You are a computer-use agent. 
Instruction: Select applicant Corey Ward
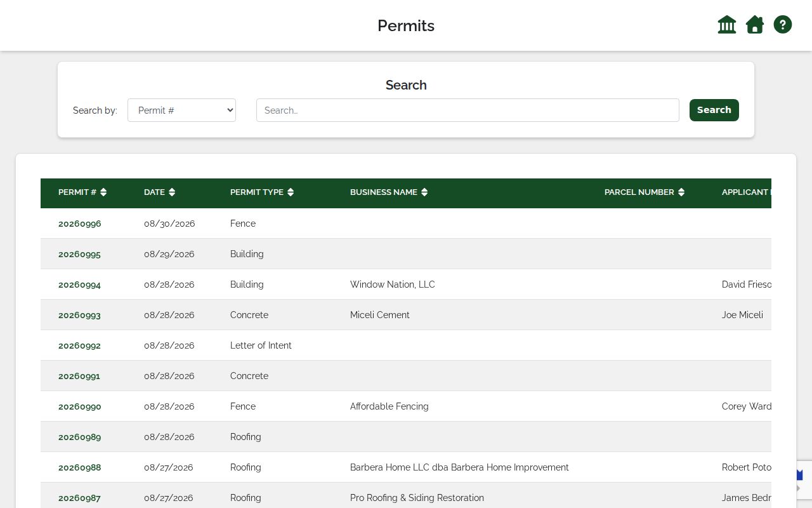click(x=747, y=406)
